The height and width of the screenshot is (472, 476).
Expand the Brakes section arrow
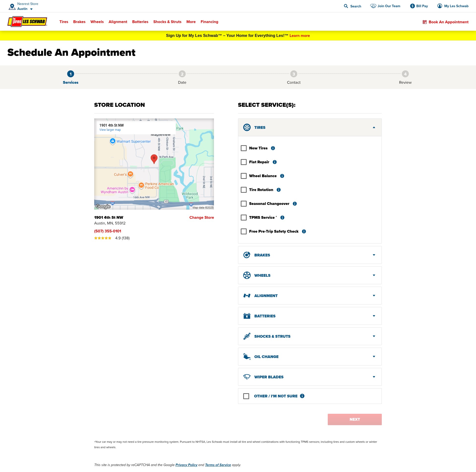click(374, 255)
